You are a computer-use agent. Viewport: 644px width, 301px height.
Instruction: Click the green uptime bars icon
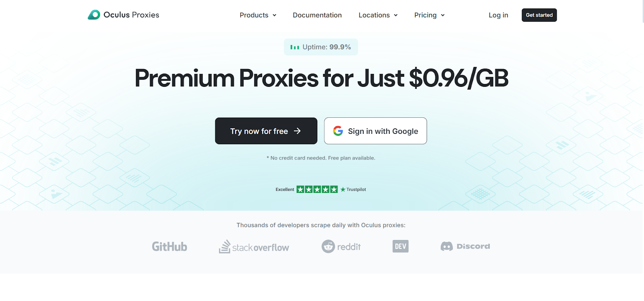click(295, 47)
